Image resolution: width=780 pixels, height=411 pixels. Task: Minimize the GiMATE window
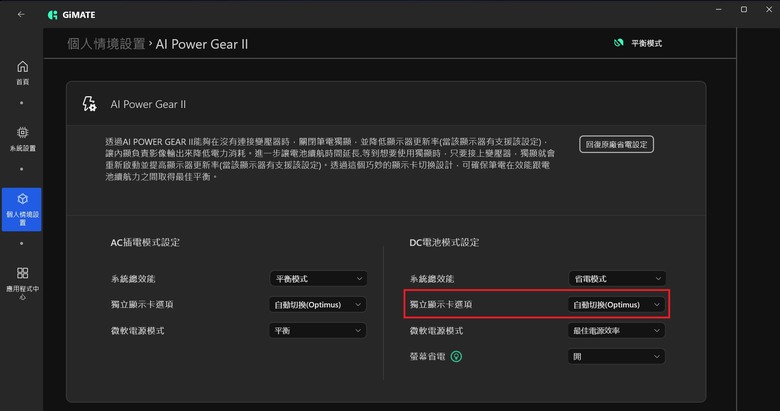(719, 9)
